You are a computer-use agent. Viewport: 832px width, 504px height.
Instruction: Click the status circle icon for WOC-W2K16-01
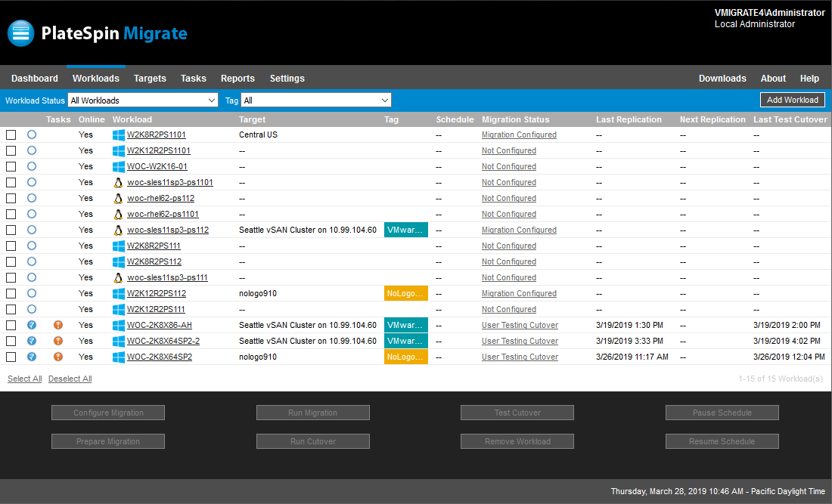pyautogui.click(x=32, y=167)
